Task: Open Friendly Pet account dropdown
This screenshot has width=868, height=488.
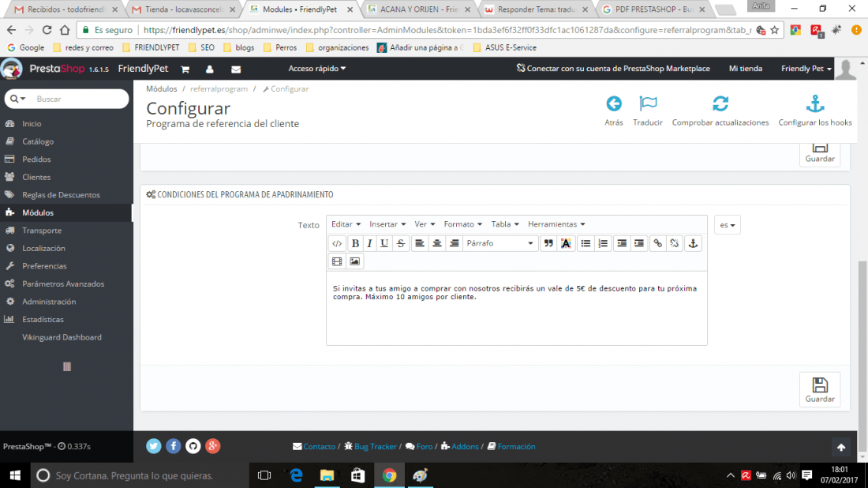Action: pyautogui.click(x=806, y=69)
